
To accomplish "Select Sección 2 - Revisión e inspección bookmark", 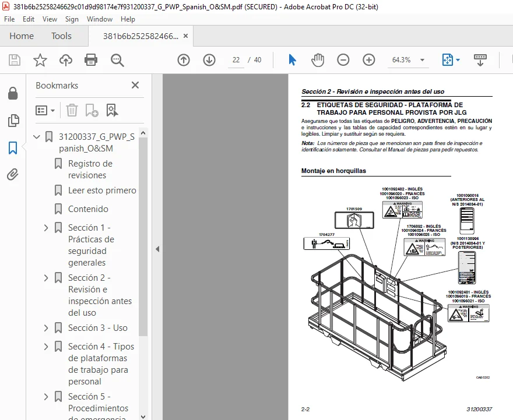I will [100, 295].
